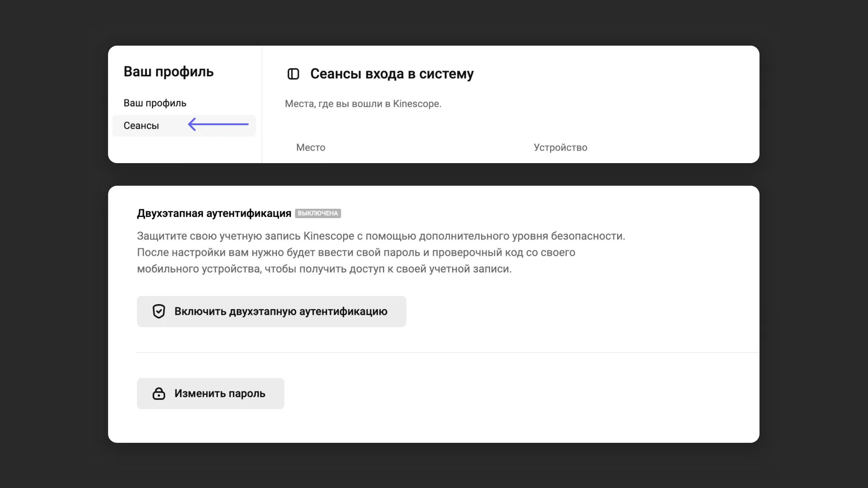Click the Места, где вы вошли в Kinescope text
868x488 pixels.
coord(363,103)
